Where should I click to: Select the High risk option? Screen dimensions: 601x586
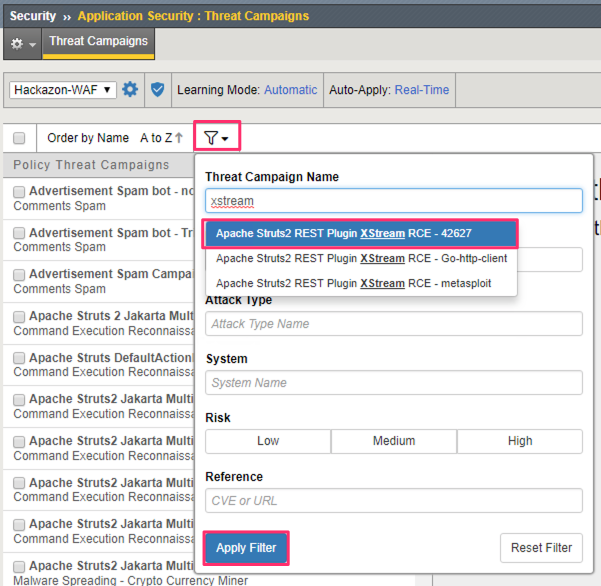point(520,441)
